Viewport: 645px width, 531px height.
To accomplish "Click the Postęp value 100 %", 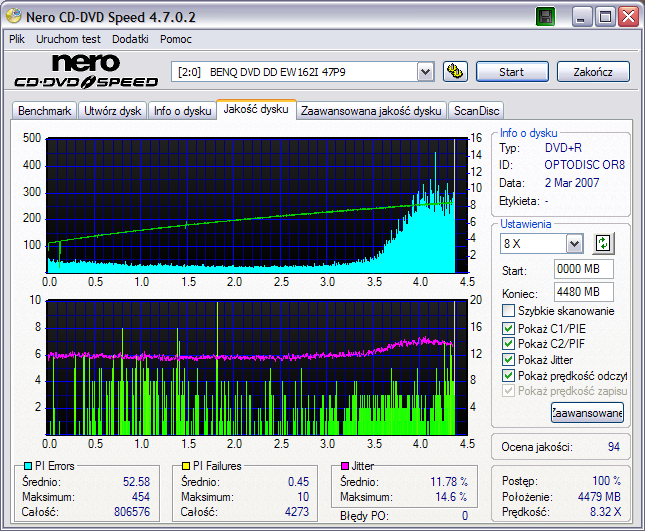I will [x=606, y=481].
